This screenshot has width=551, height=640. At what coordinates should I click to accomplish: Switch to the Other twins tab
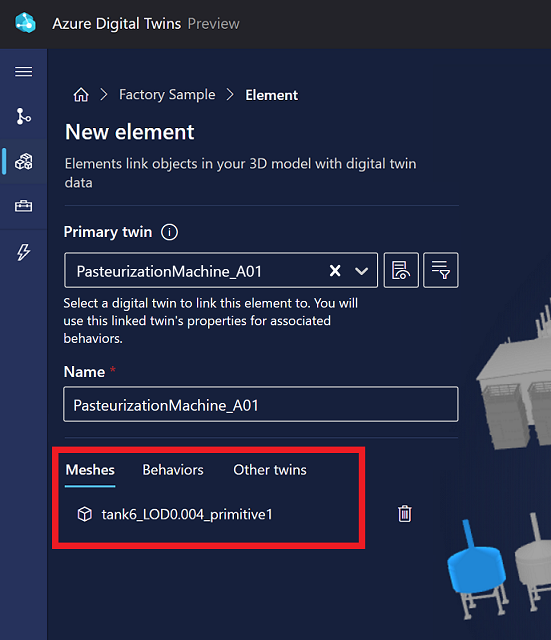(x=270, y=470)
